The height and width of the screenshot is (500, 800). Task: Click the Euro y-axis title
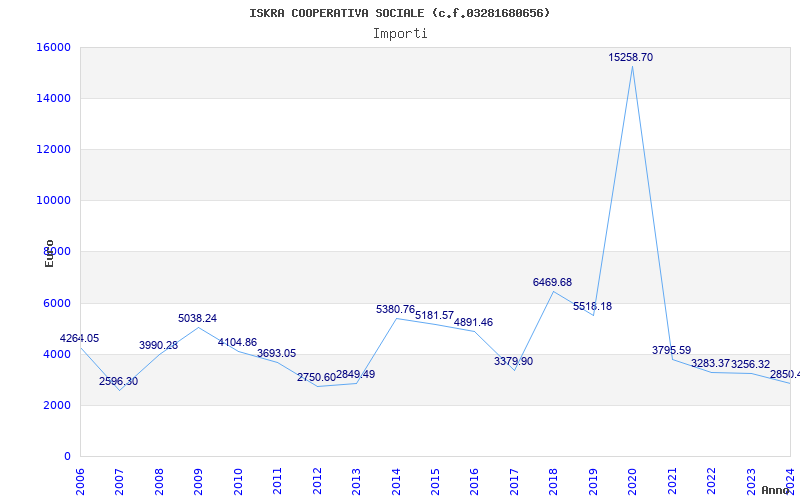(49, 254)
